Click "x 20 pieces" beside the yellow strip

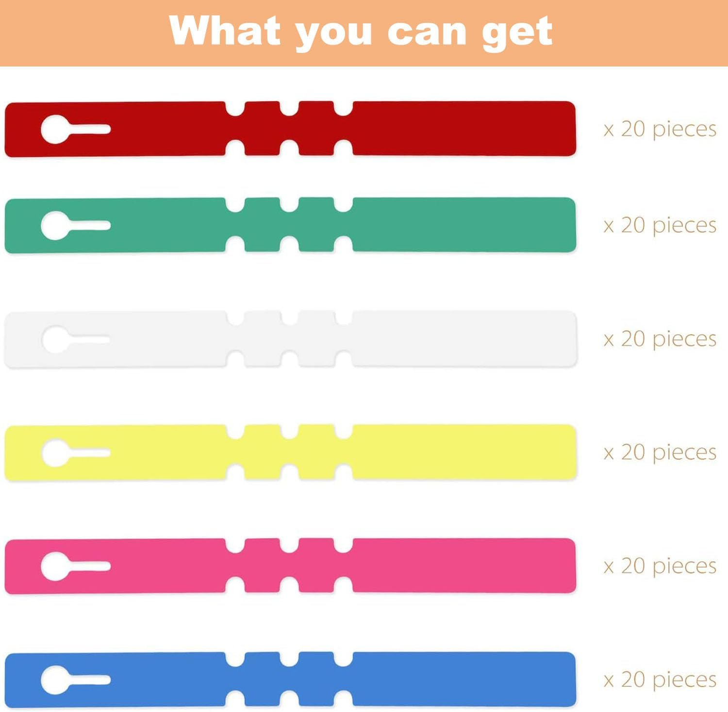(x=660, y=452)
